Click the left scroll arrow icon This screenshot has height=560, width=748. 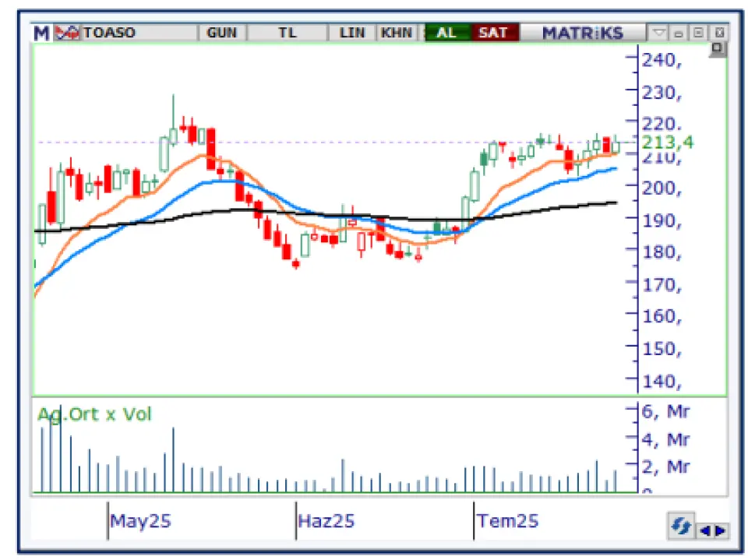coord(704,530)
